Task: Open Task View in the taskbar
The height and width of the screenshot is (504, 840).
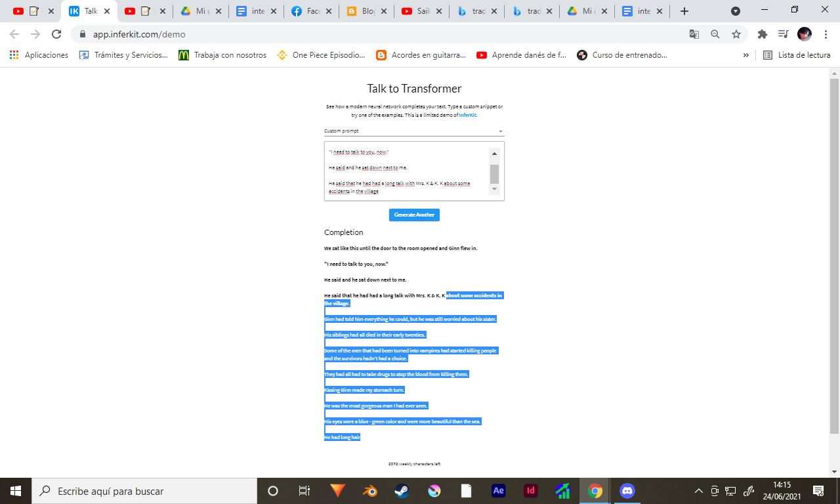Action: click(x=304, y=491)
